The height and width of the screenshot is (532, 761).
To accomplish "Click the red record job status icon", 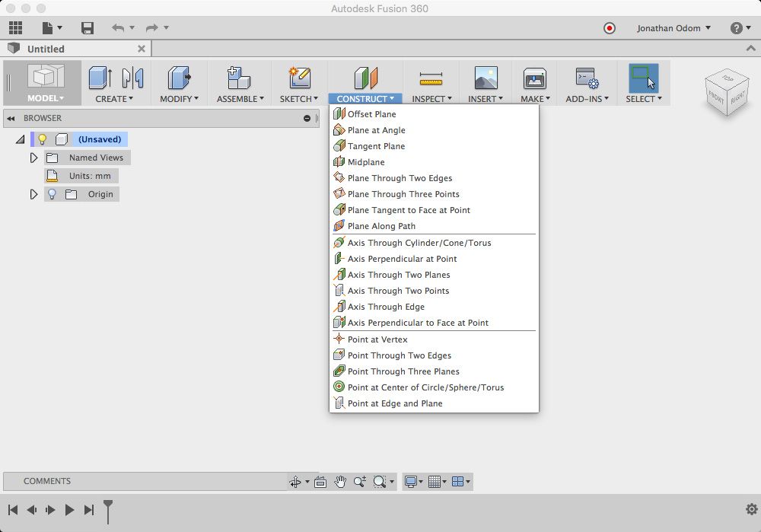I will (609, 28).
